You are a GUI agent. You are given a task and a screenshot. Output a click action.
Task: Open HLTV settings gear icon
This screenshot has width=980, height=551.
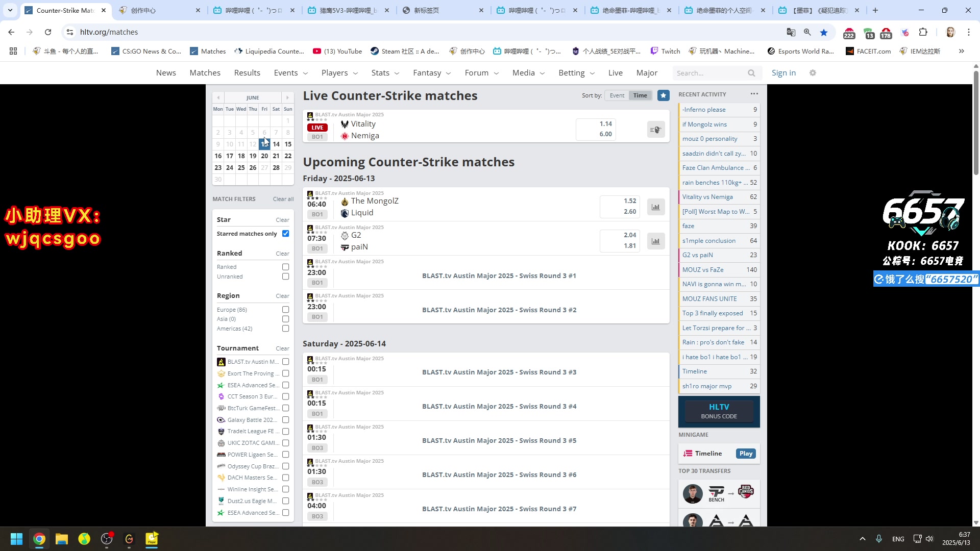coord(813,73)
